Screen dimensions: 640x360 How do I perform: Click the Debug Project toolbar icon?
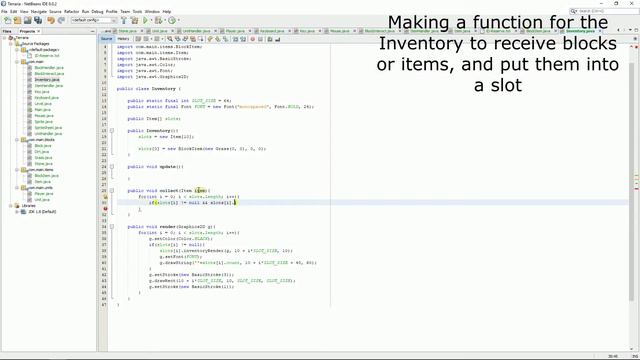(158, 20)
